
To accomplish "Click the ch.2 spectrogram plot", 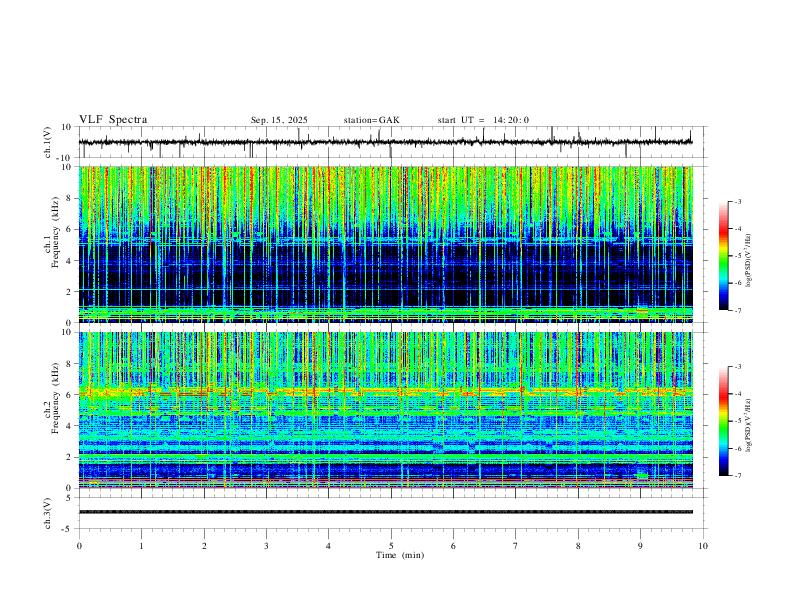I will 386,410.
